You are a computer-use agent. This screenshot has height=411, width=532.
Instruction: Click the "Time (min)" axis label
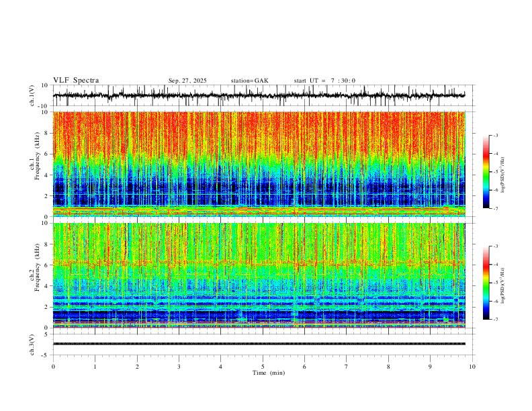[x=269, y=373]
